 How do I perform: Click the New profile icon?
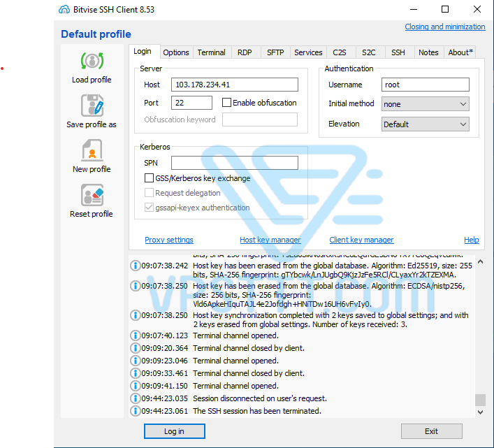[92, 150]
